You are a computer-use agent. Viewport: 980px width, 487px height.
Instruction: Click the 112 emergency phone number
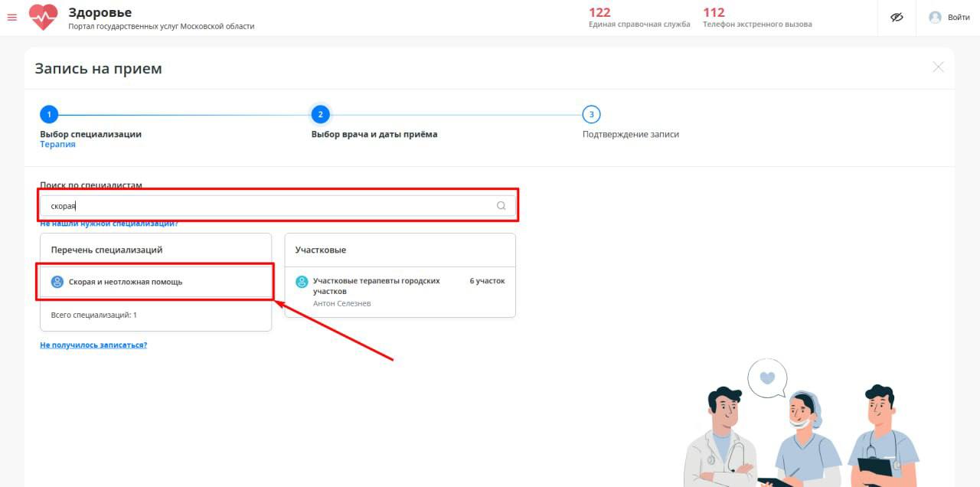[714, 12]
